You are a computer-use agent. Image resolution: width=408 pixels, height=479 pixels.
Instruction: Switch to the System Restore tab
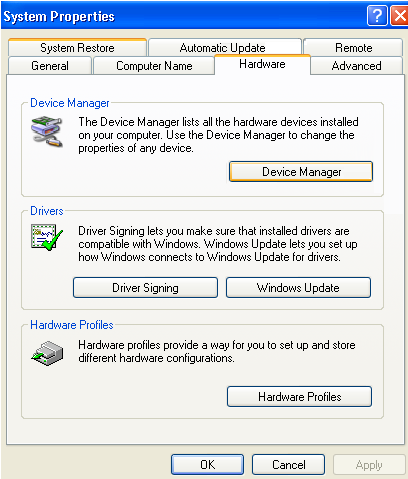[x=77, y=48]
